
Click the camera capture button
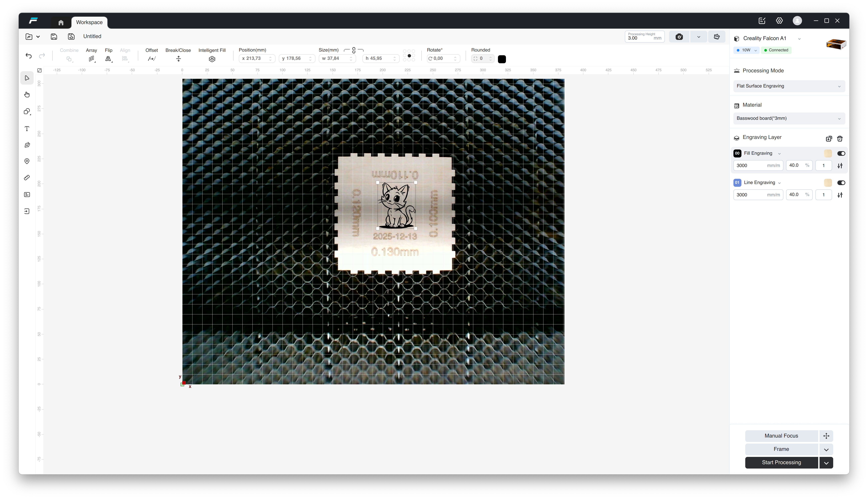click(x=679, y=37)
